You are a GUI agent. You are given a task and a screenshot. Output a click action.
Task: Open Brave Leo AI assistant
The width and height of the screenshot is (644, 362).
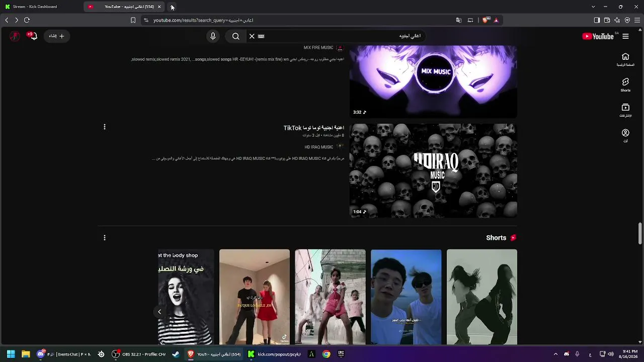pyautogui.click(x=617, y=20)
